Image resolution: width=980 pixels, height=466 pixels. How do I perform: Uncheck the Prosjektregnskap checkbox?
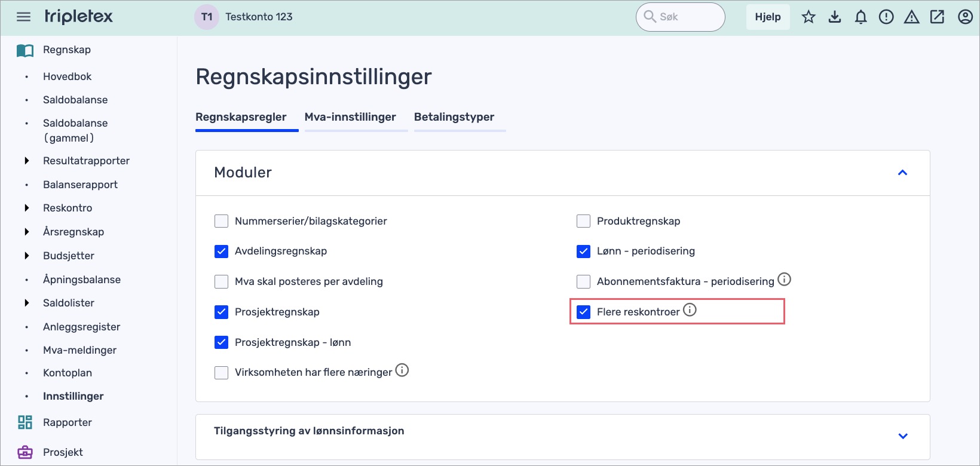(221, 312)
